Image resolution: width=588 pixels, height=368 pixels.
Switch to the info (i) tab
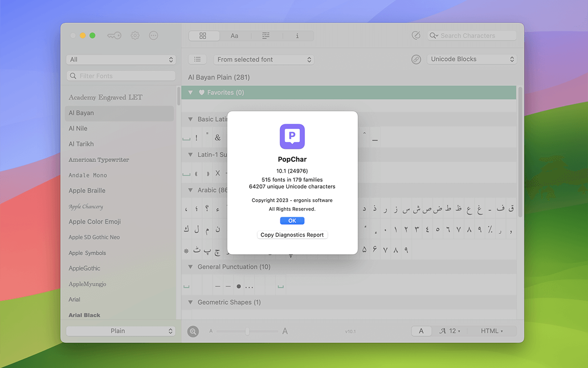297,36
